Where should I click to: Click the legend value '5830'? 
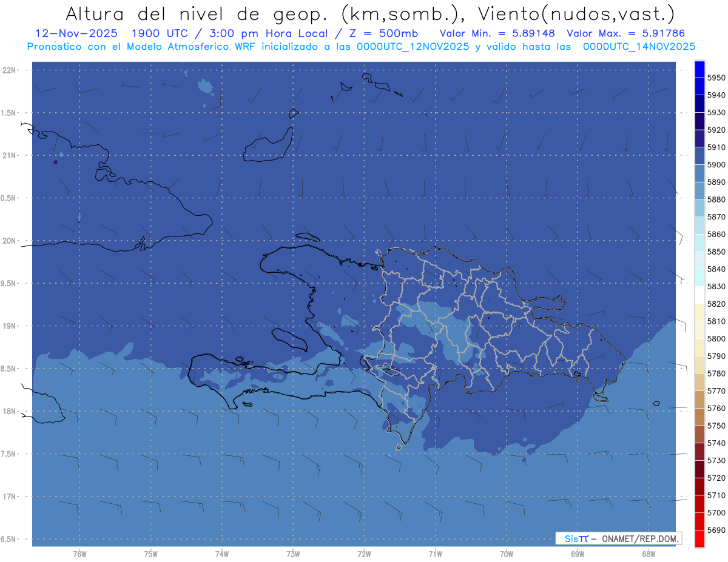click(x=716, y=286)
